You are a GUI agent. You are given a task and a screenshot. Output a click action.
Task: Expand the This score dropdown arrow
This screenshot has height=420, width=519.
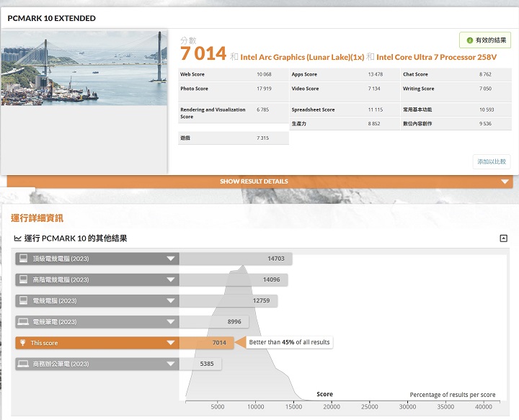coord(171,343)
